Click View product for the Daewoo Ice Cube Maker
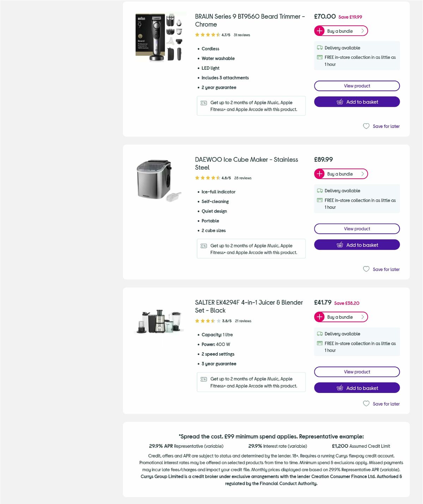423x504 pixels. [x=357, y=229]
